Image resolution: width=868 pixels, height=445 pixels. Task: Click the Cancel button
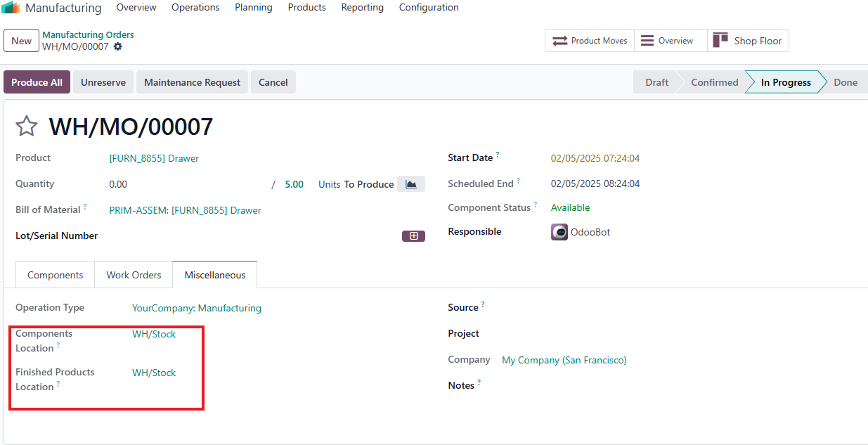(273, 82)
